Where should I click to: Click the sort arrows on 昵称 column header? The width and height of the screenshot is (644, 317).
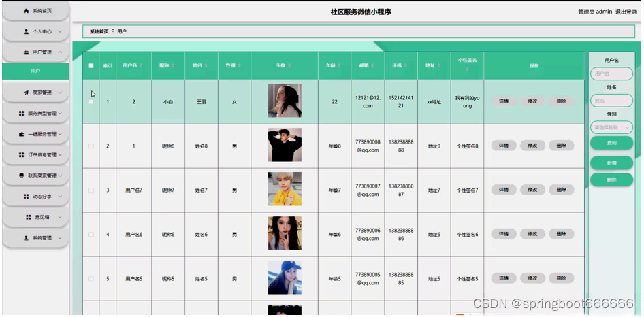pyautogui.click(x=172, y=66)
